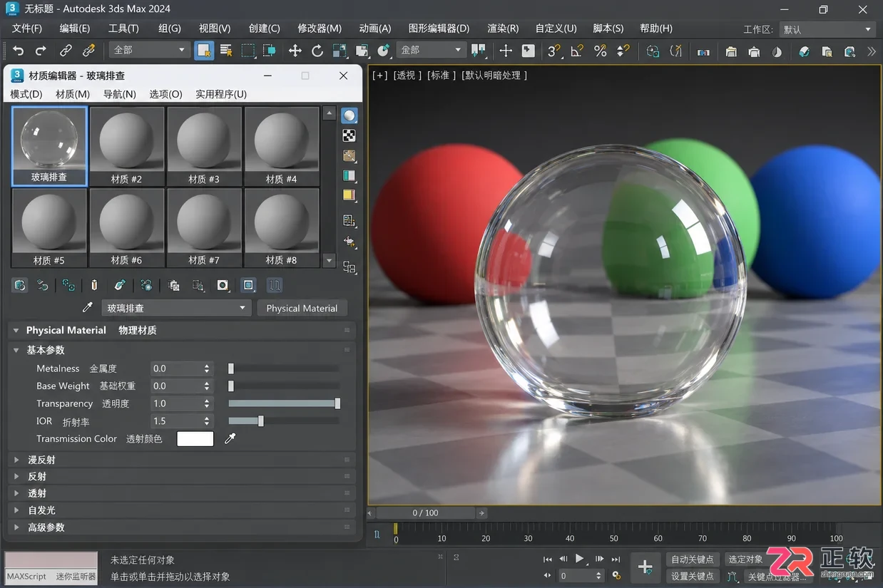Choose the rectangular selection region icon
The image size is (883, 588).
247,51
